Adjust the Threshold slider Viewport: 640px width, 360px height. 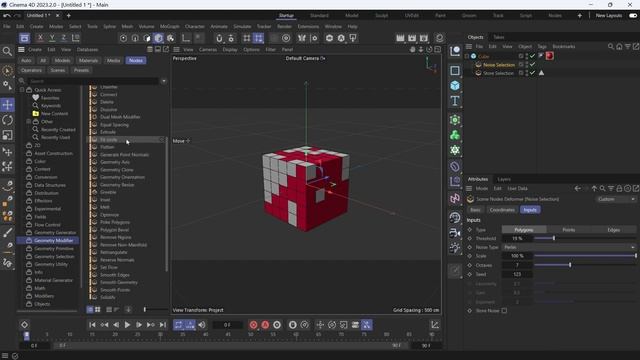point(585,238)
